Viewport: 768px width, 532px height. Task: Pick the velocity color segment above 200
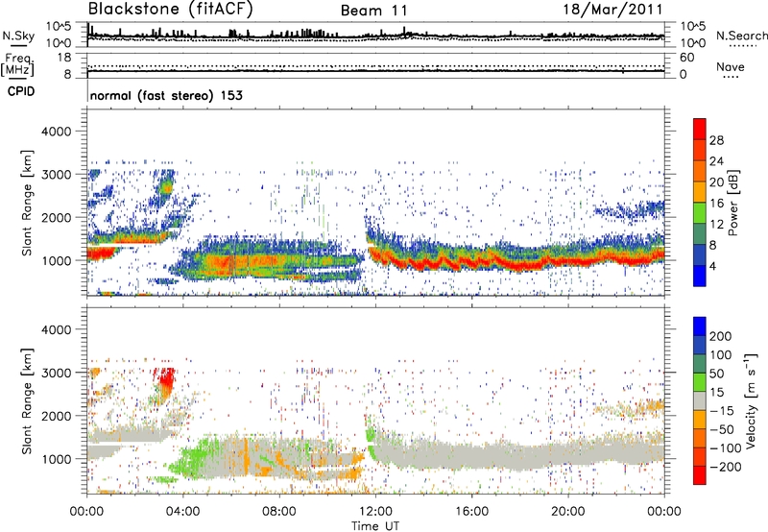[700, 326]
